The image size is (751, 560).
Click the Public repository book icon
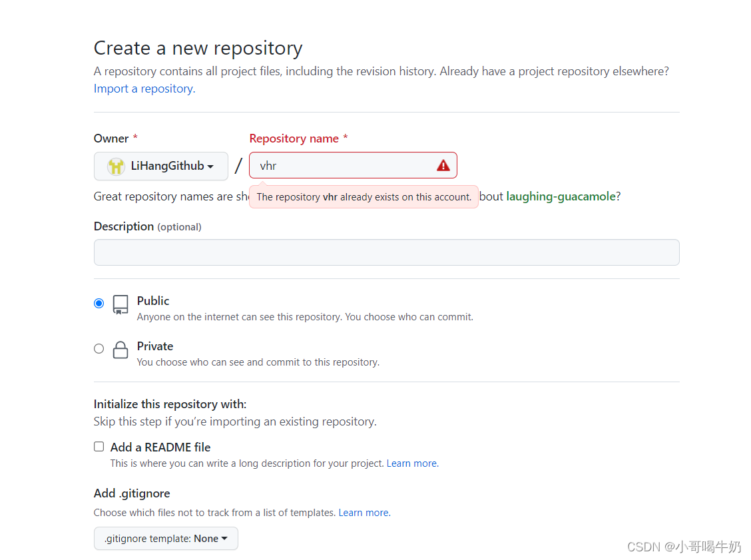tap(121, 305)
